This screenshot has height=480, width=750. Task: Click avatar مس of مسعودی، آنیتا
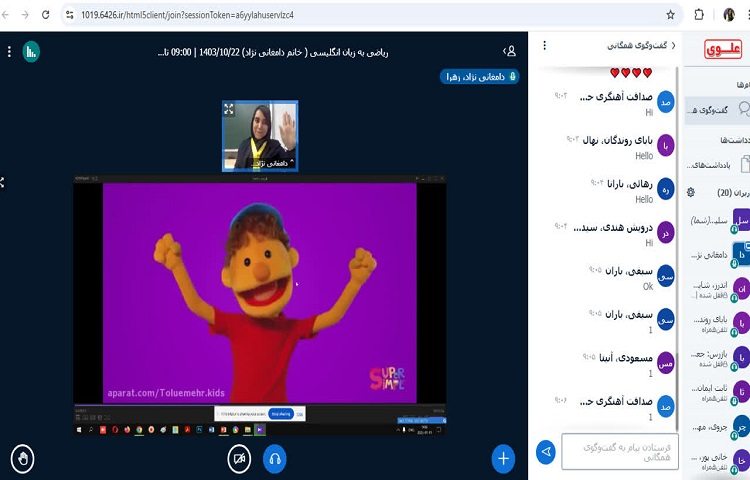click(665, 363)
